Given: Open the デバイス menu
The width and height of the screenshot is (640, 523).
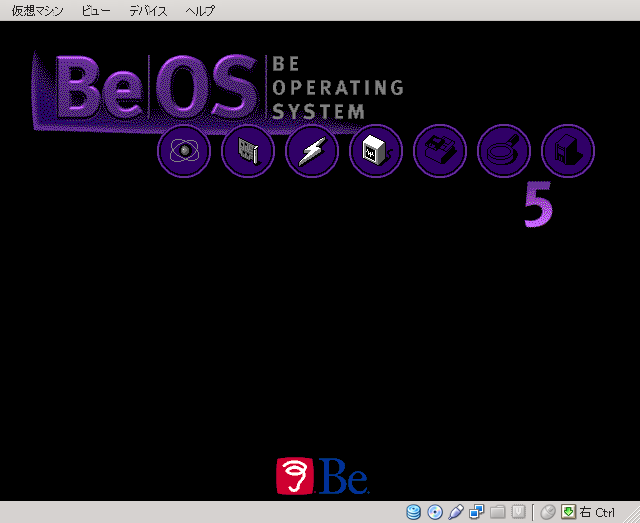Looking at the screenshot, I should point(148,11).
